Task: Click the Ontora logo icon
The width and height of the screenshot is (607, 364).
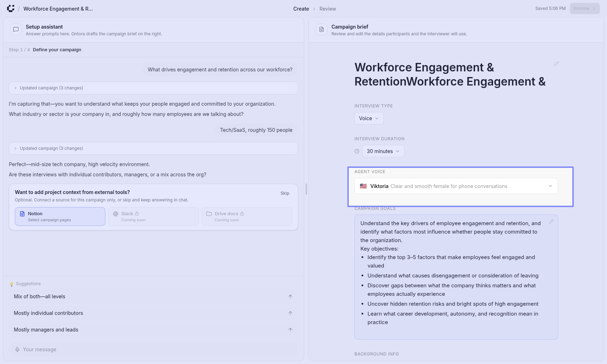Action: point(11,8)
